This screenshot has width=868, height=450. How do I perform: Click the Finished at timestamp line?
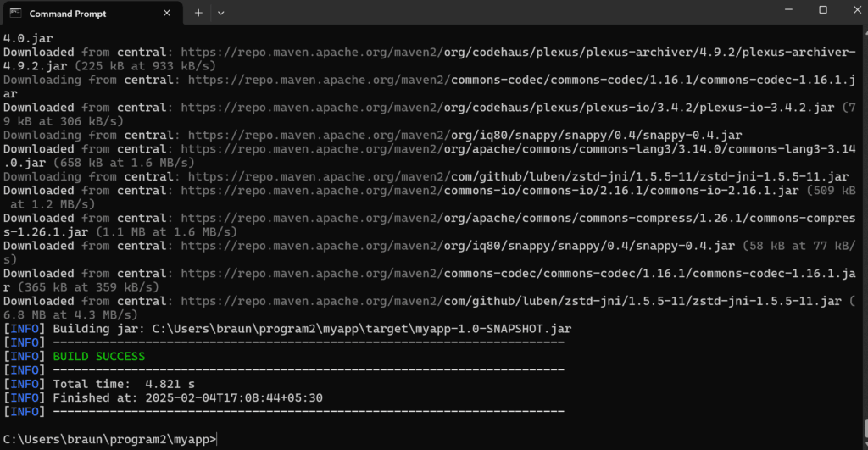(x=187, y=397)
